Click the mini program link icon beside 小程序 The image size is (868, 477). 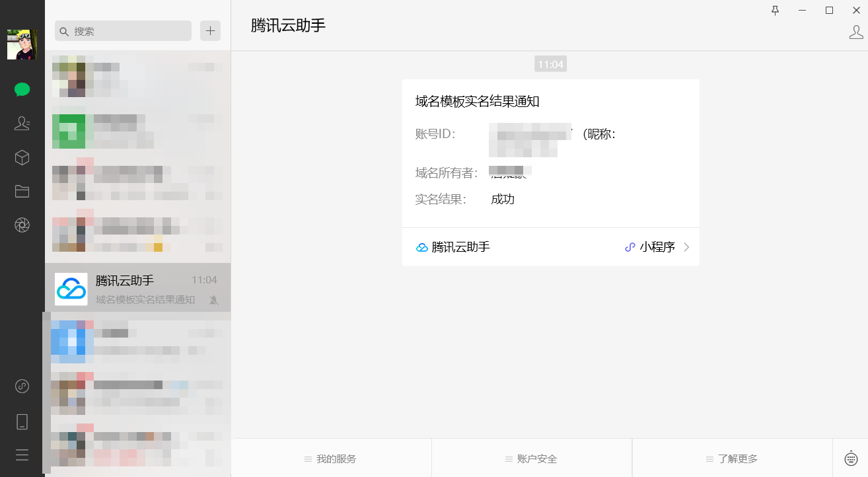630,247
